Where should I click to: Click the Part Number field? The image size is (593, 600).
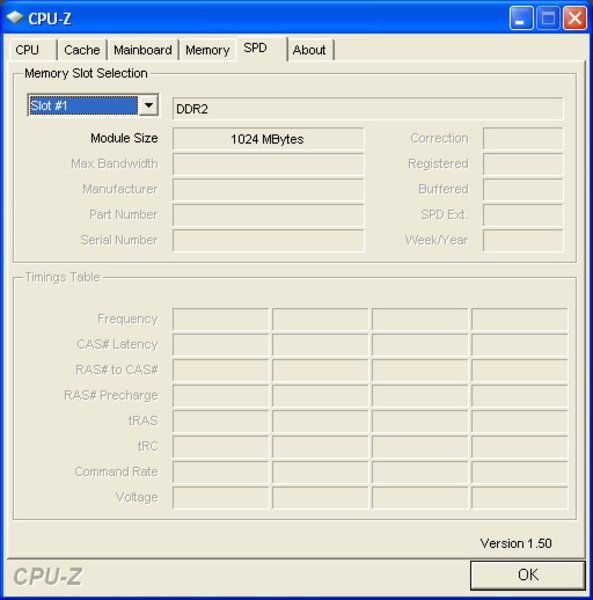click(x=268, y=215)
